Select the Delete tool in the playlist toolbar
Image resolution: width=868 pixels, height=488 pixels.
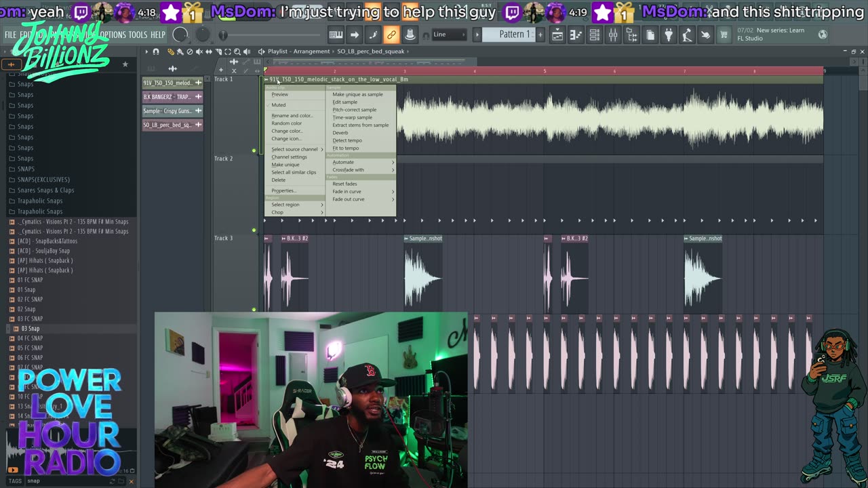point(190,52)
